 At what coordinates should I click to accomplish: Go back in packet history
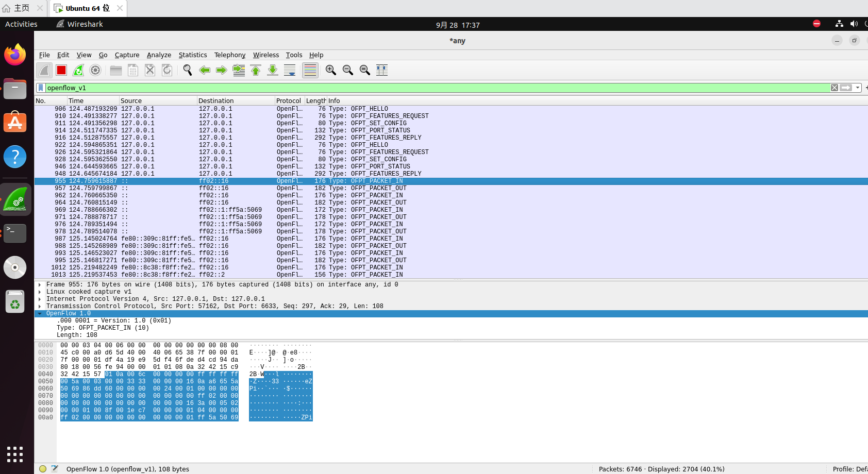pos(205,70)
